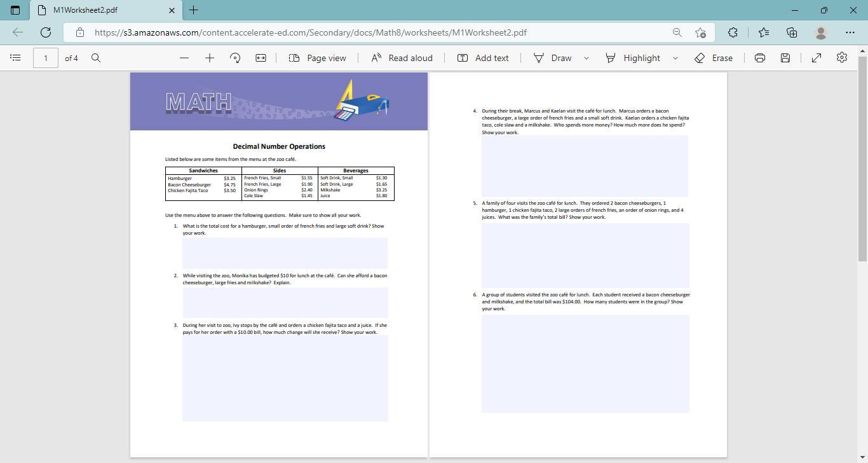Rotate the PDF page

pos(235,58)
